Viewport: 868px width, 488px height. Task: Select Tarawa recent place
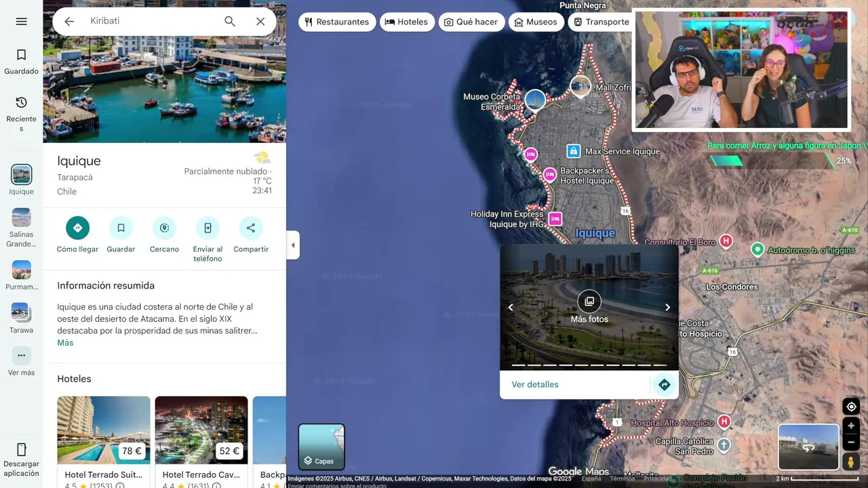tap(21, 312)
